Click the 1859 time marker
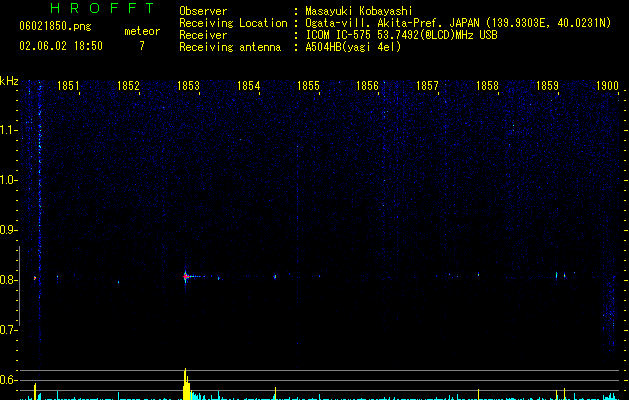 pos(547,86)
